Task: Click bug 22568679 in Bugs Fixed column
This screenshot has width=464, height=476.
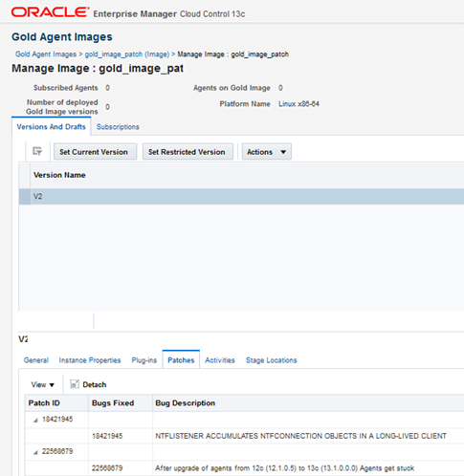Action: 107,468
